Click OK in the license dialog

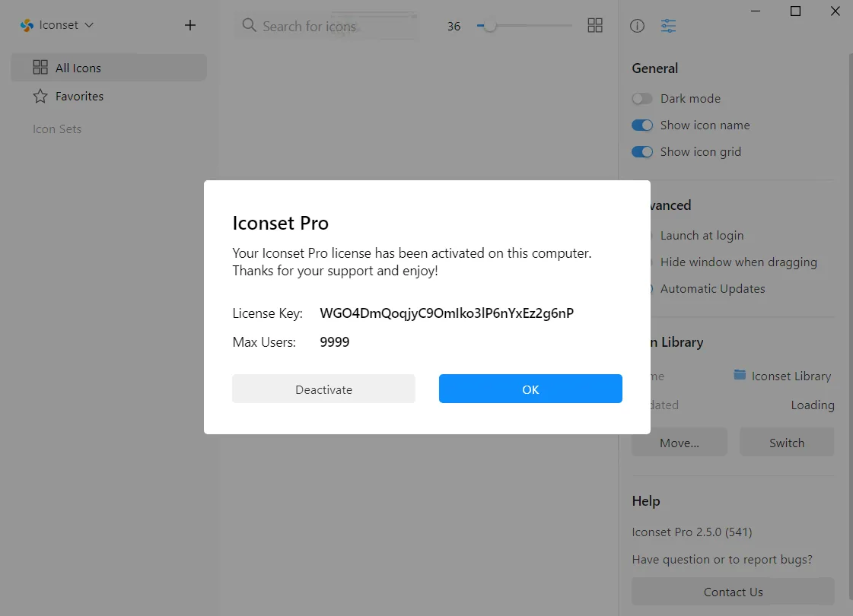pos(530,389)
